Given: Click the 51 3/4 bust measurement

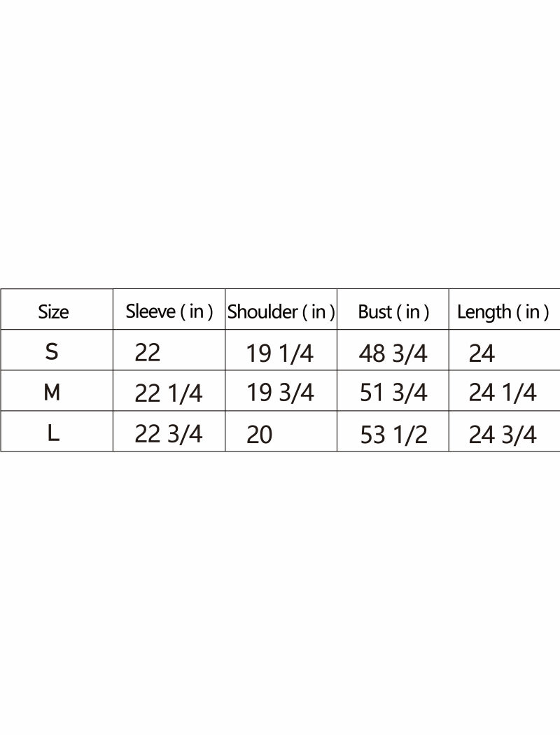Looking at the screenshot, I should tap(393, 393).
